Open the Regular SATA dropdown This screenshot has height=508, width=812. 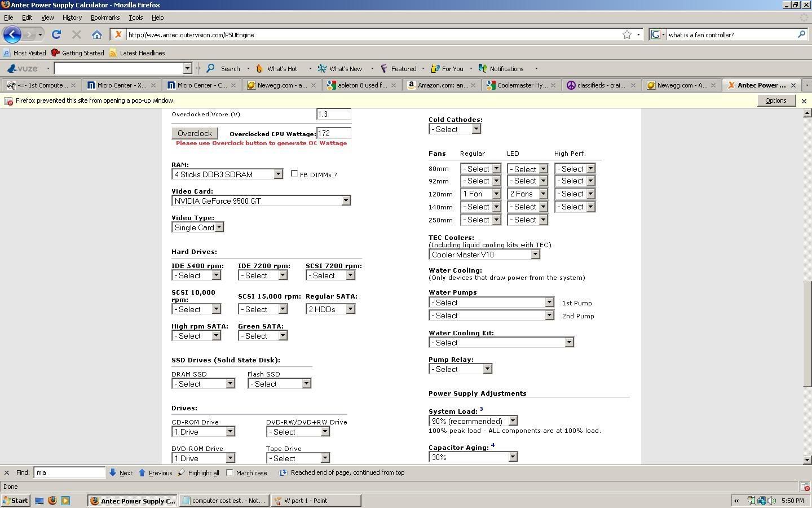coord(330,309)
